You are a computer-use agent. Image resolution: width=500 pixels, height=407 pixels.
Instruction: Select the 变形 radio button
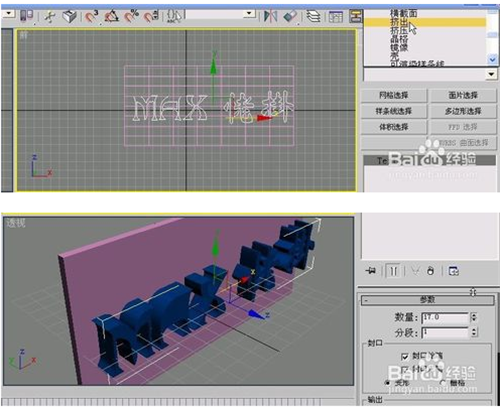click(388, 383)
